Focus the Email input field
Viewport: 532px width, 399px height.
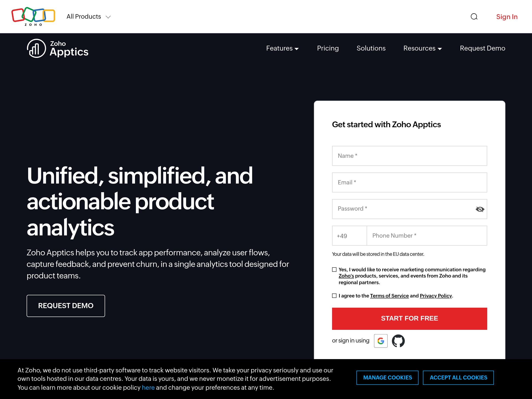click(409, 182)
